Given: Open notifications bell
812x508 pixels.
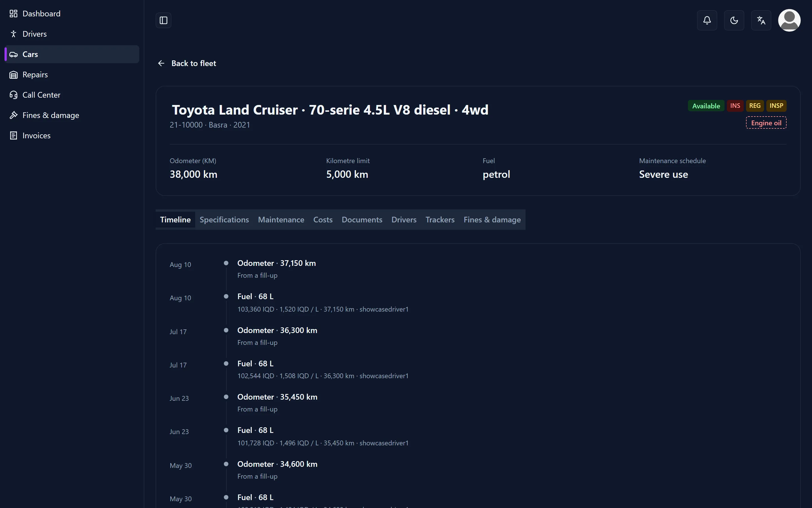Looking at the screenshot, I should tap(707, 21).
